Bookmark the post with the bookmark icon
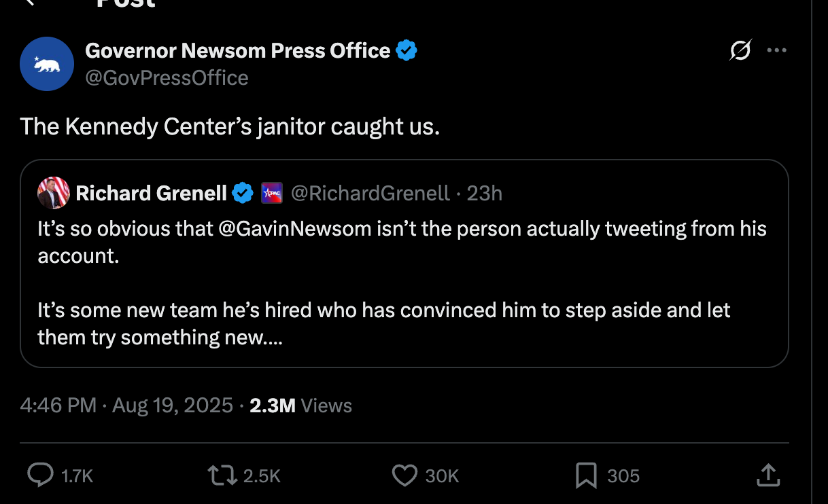 point(587,475)
